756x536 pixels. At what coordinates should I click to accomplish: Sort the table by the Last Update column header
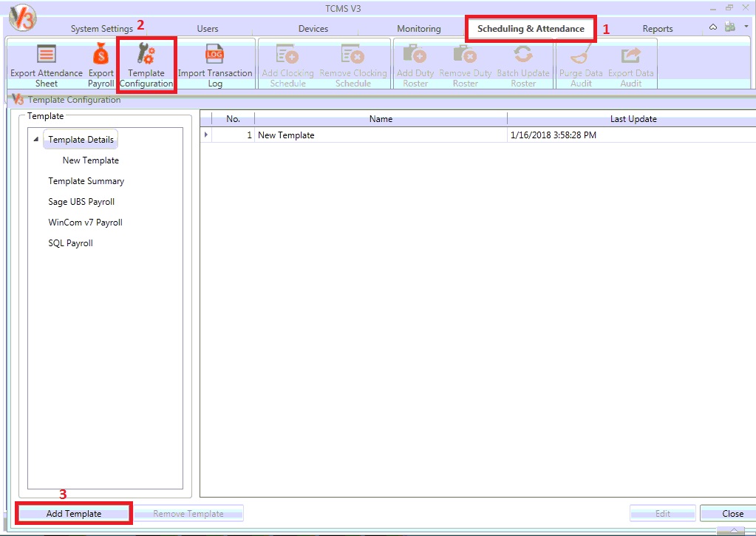point(633,119)
